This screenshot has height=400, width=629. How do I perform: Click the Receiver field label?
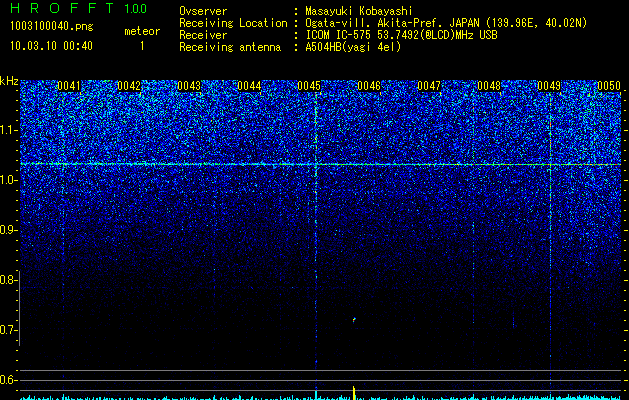point(203,35)
